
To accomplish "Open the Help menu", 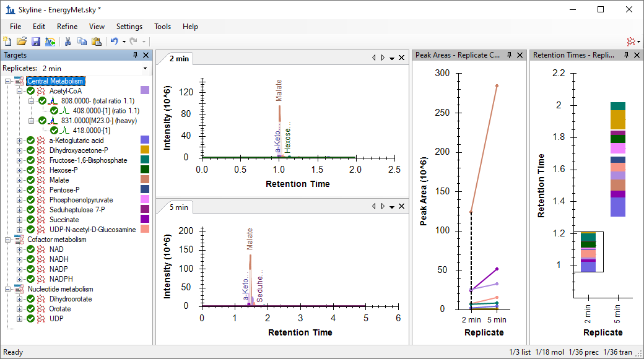I will tap(190, 27).
